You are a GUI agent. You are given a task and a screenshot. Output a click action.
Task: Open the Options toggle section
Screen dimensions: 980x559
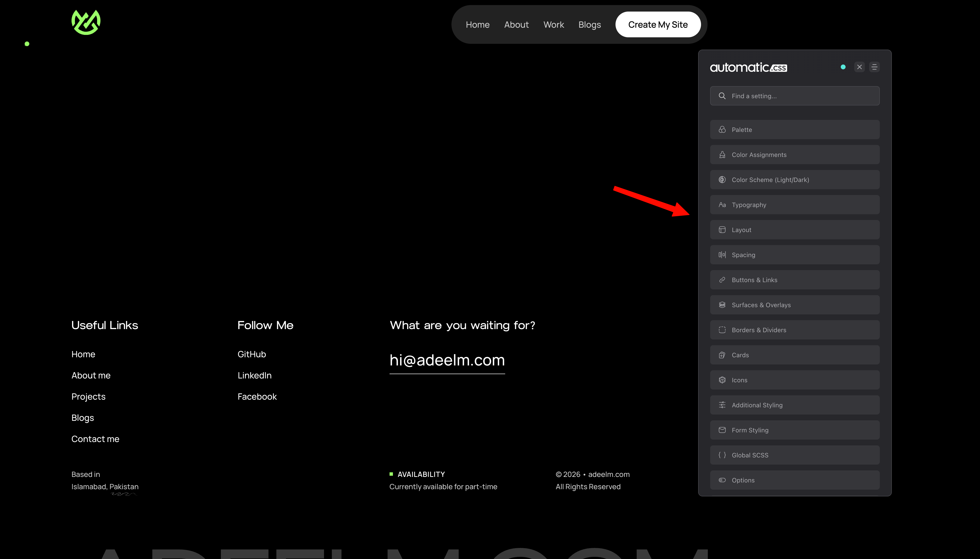coord(795,480)
